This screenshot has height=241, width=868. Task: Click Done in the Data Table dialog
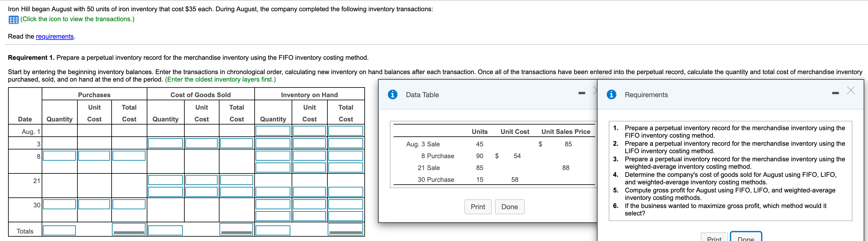point(510,206)
